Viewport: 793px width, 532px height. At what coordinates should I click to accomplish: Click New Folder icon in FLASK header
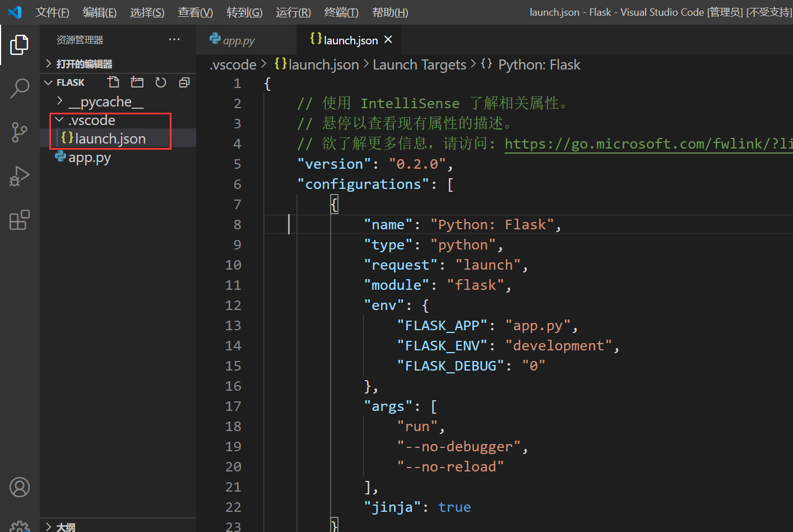point(137,82)
